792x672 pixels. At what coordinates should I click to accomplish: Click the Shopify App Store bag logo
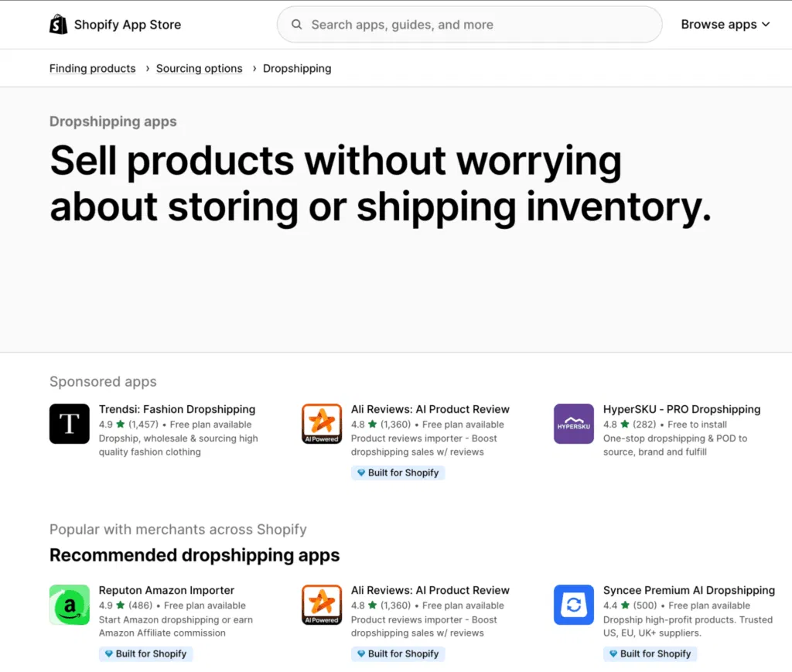tap(58, 24)
